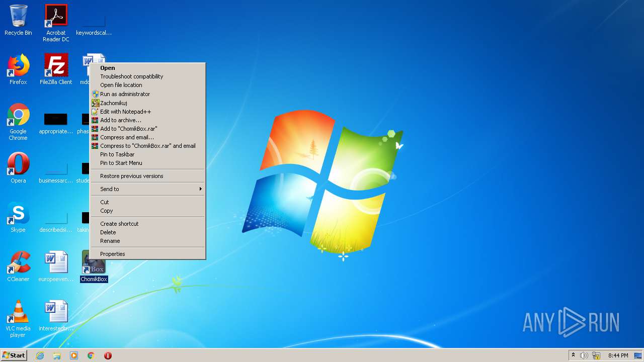
Task: Choose Open file location
Action: [147, 85]
